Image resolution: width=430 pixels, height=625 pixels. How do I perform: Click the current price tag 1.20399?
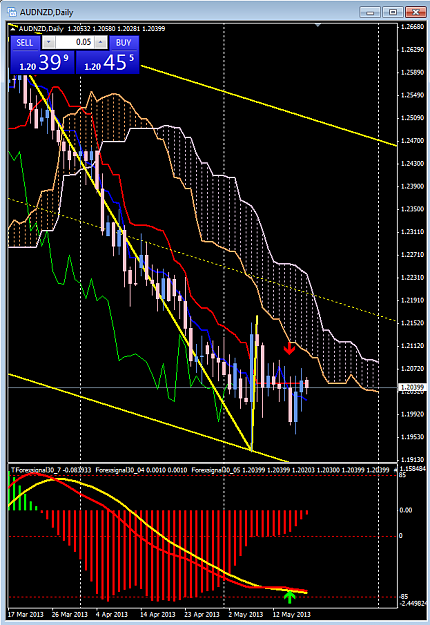pyautogui.click(x=410, y=387)
